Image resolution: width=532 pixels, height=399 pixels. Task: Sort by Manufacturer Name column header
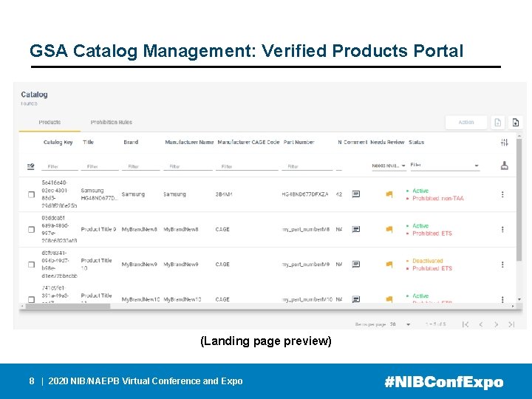189,142
